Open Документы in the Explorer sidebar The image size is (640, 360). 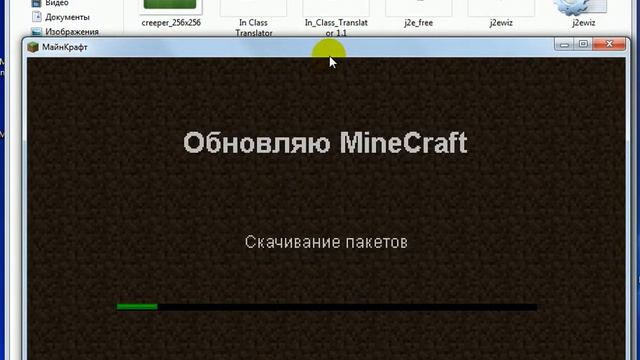pyautogui.click(x=67, y=17)
